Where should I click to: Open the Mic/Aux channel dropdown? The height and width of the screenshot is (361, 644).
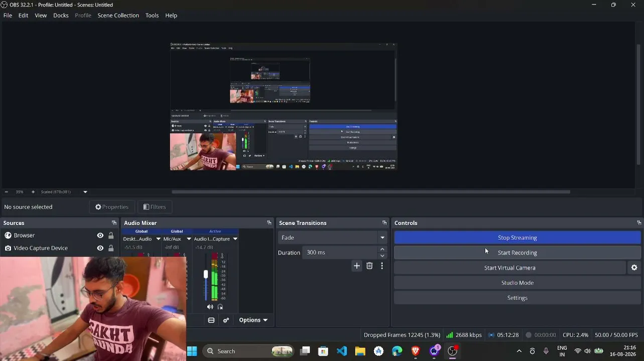click(189, 239)
